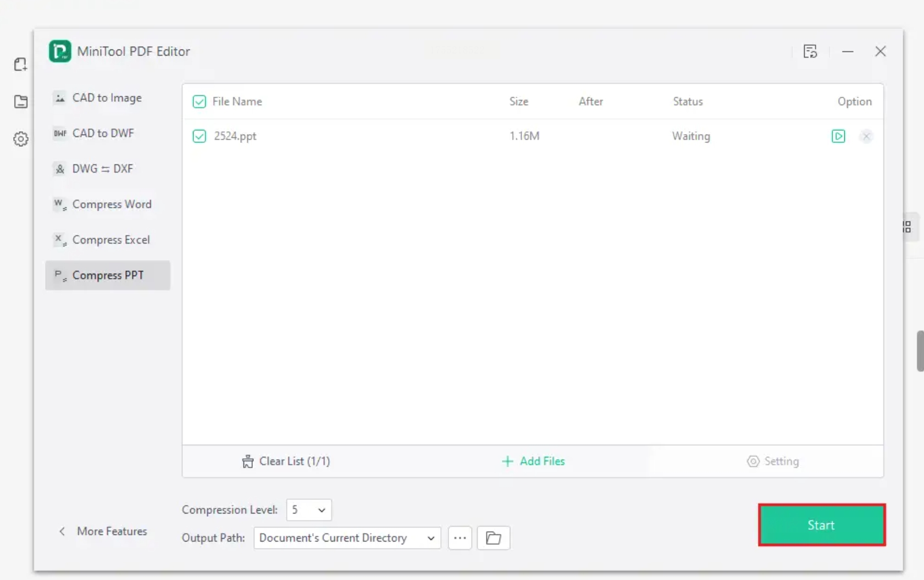Go back to More Features
Screen dimensions: 924x580
point(103,531)
